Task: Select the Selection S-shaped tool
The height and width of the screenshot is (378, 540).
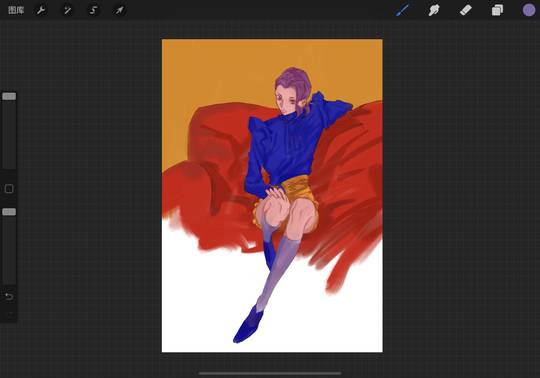Action: (x=93, y=10)
